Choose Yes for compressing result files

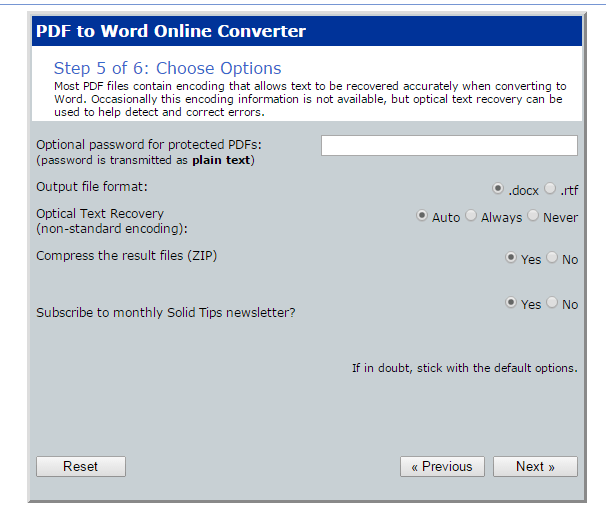pos(511,258)
